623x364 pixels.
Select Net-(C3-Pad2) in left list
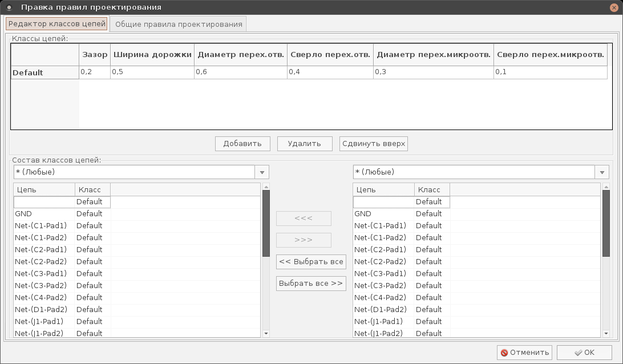137,285
